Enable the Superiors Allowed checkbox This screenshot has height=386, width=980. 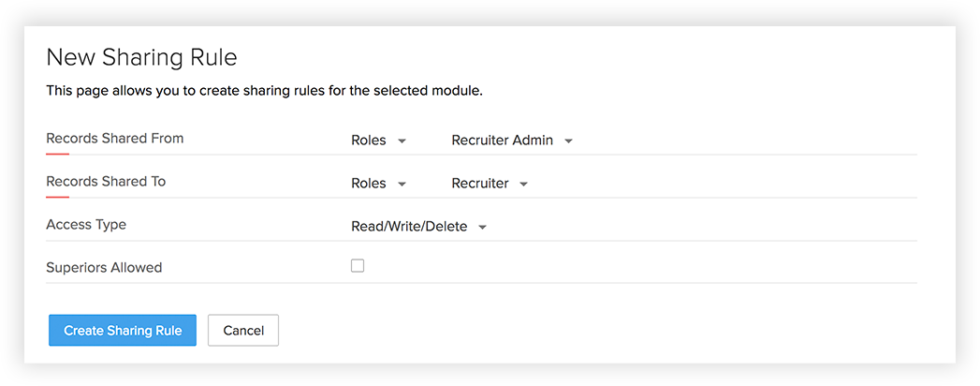pyautogui.click(x=358, y=266)
